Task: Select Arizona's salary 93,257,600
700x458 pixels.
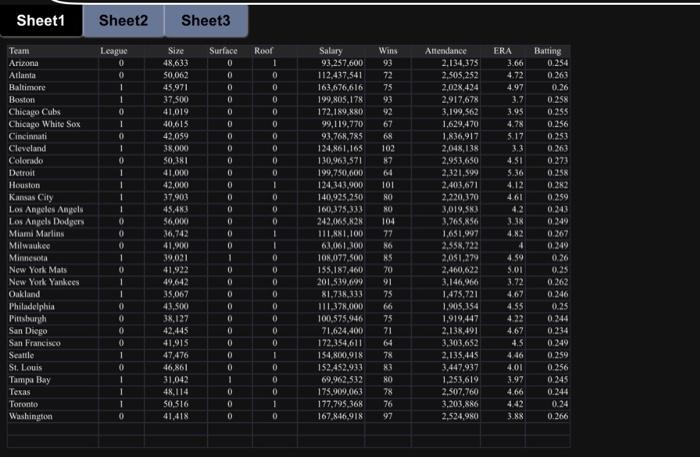Action: (342, 63)
